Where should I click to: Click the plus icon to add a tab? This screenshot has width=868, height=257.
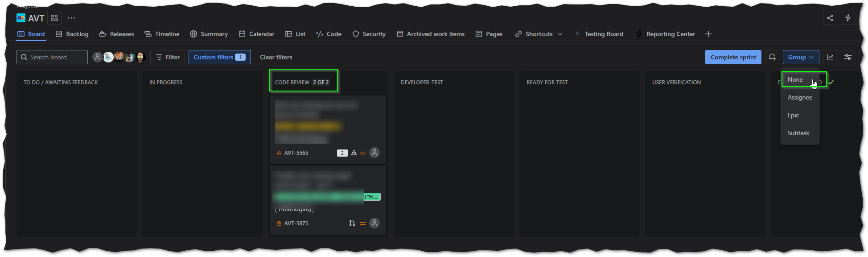click(708, 34)
